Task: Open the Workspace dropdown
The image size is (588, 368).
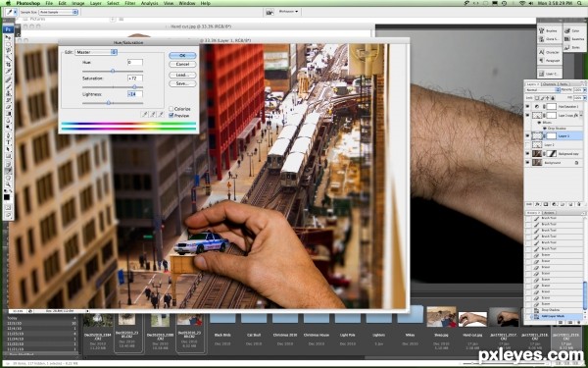Action: 288,12
